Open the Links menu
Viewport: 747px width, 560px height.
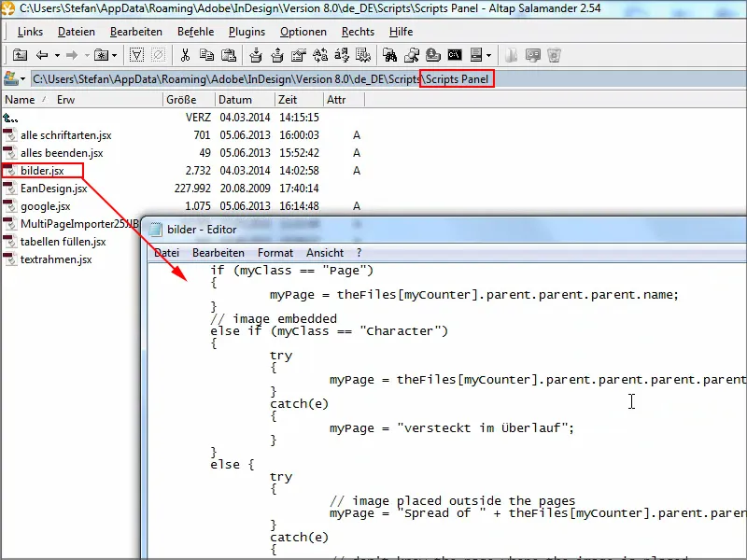click(x=30, y=32)
